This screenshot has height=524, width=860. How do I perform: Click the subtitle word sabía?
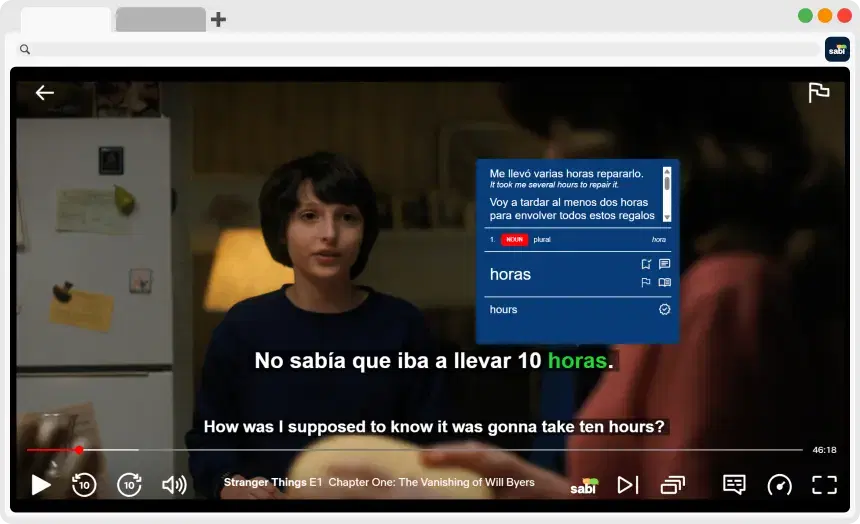318,361
